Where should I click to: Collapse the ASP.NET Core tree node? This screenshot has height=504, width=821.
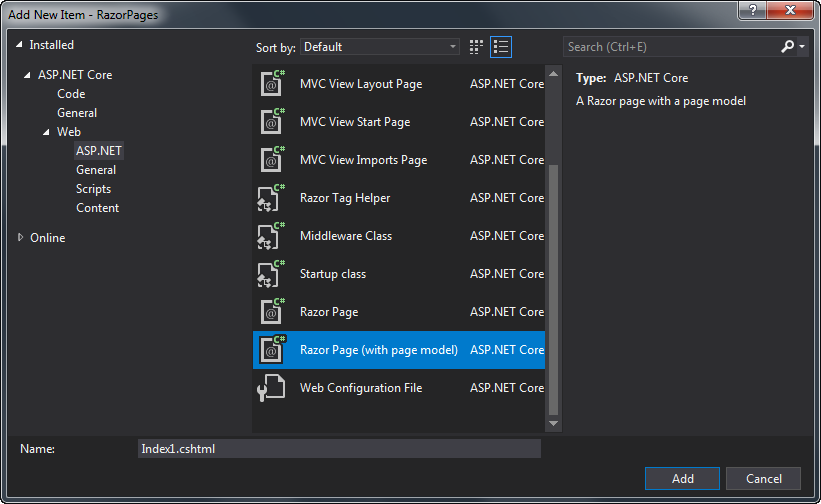[x=27, y=75]
